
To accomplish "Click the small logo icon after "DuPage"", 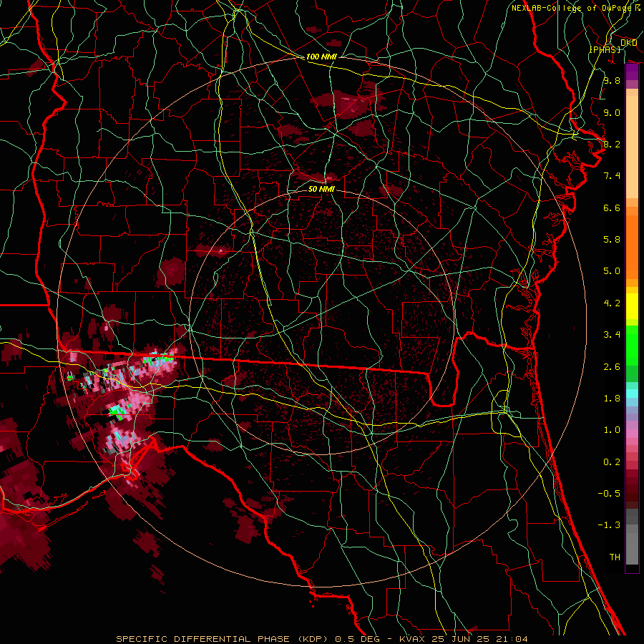I will point(638,8).
